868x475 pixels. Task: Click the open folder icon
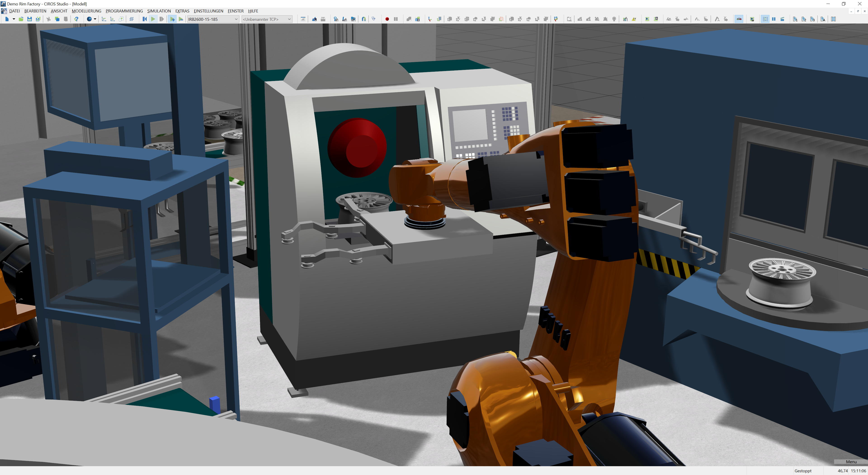click(x=21, y=19)
